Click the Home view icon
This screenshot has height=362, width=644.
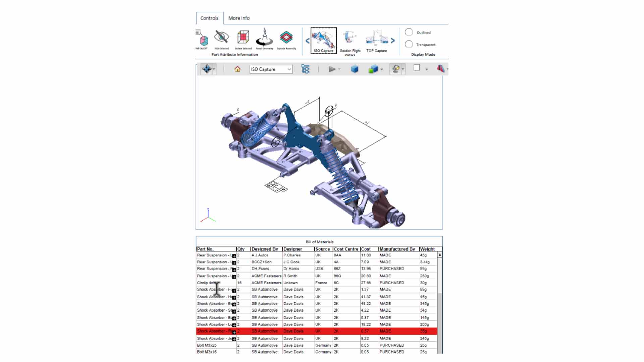pos(237,69)
